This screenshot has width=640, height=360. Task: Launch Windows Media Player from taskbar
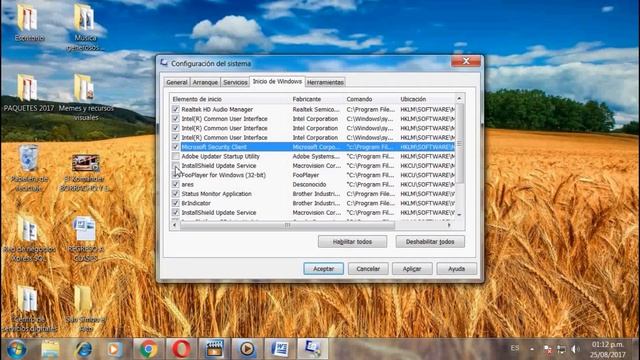[116, 349]
